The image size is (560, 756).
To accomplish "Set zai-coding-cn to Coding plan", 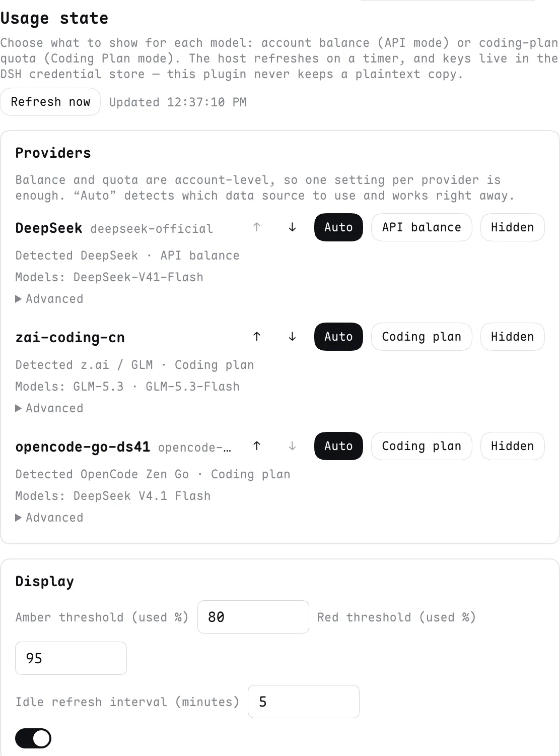I will point(422,337).
